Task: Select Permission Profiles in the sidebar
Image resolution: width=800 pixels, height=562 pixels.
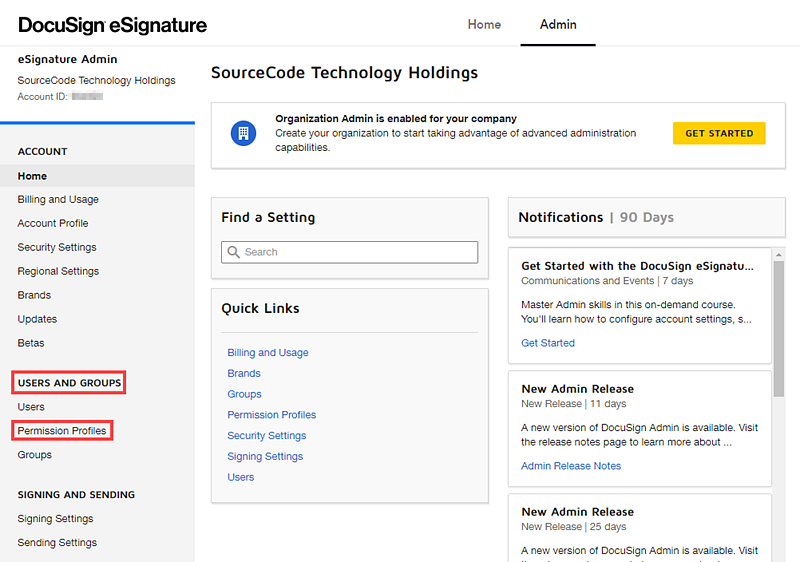Action: [62, 431]
